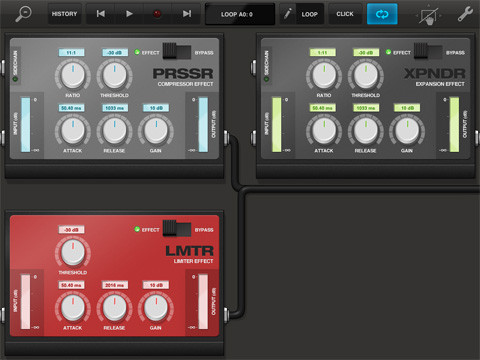Click LMTR input level meter
Viewport: 480px width, 360px height.
pos(25,302)
